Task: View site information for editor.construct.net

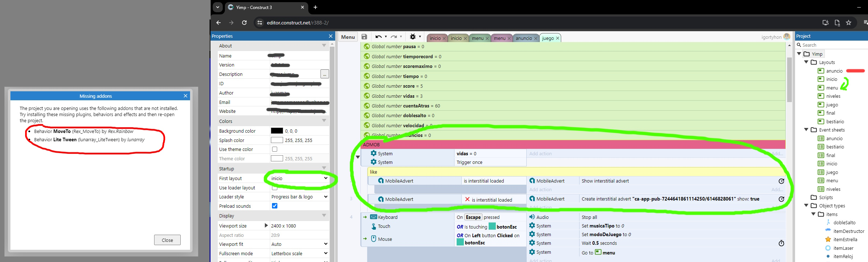Action: 259,23
